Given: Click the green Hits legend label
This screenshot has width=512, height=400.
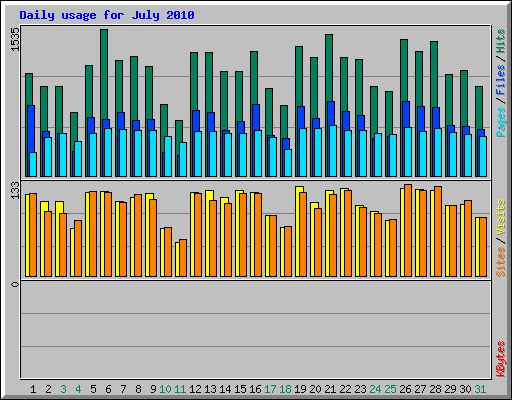Looking at the screenshot, I should tap(501, 41).
